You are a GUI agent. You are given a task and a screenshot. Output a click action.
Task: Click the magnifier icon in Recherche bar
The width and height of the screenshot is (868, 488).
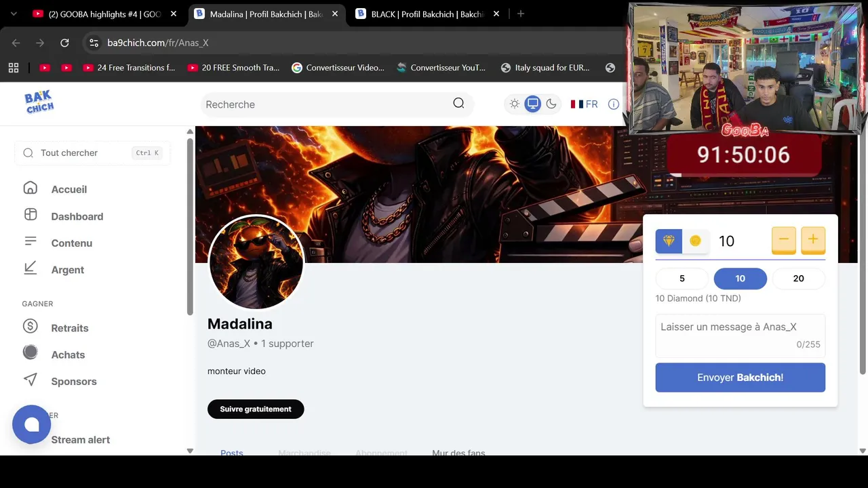(x=458, y=103)
